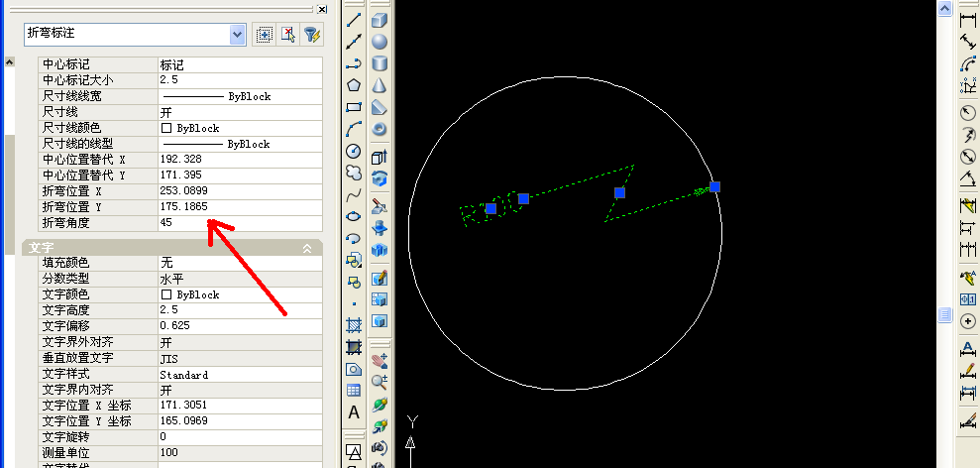Click the grip on the circle edge
The image size is (980, 468).
(x=715, y=186)
